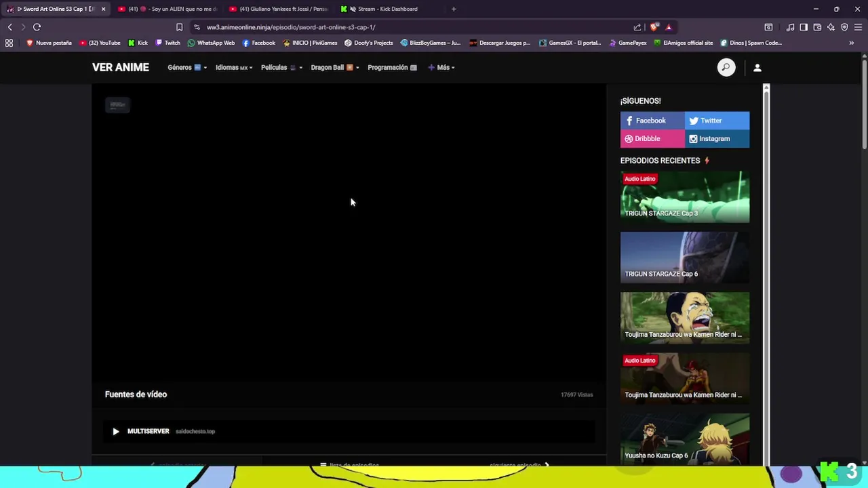Open the Programación menu item
Screen dimensions: 868x488
[392, 67]
